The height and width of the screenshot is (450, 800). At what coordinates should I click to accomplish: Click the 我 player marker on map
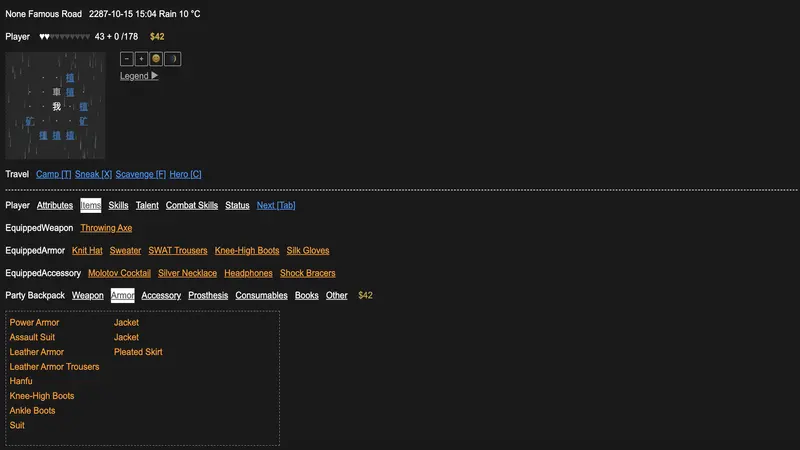pyautogui.click(x=57, y=106)
